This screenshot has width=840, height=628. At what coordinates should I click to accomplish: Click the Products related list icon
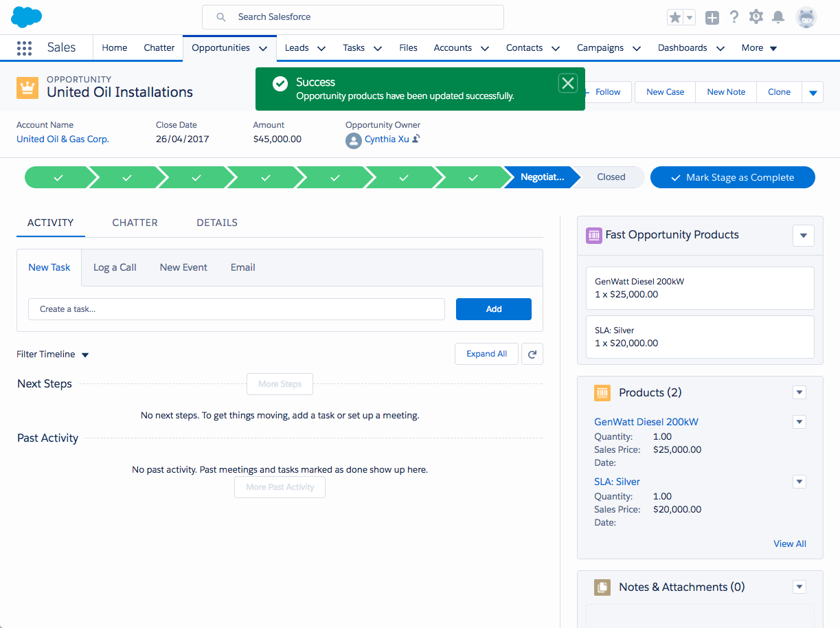click(602, 392)
